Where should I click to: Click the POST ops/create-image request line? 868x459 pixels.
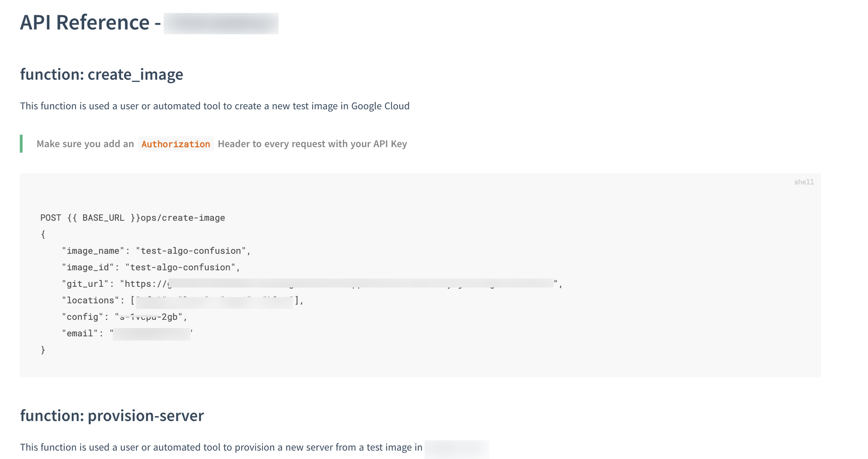(x=133, y=218)
